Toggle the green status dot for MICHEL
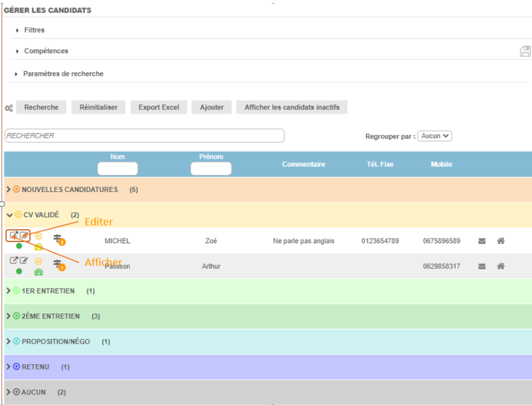Viewport: 532px width, 405px height. [19, 246]
